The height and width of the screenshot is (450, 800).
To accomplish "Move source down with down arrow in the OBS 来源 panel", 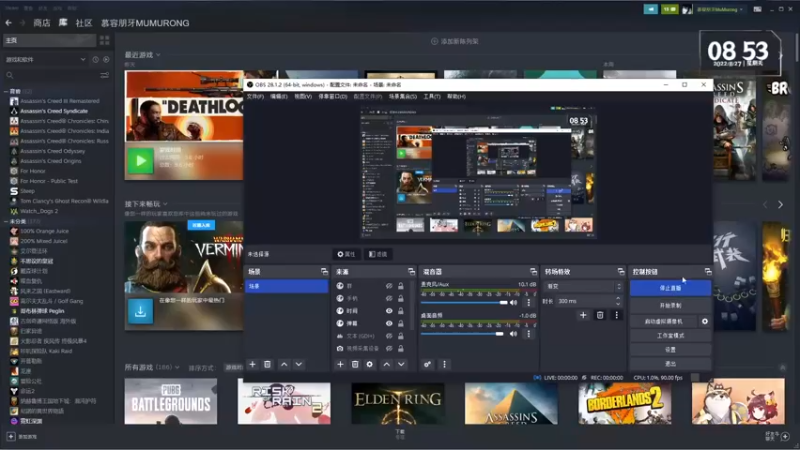I will [x=402, y=364].
